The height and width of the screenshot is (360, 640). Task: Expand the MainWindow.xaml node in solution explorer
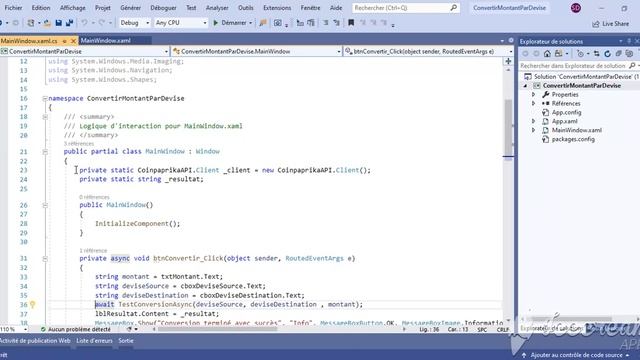(533, 130)
